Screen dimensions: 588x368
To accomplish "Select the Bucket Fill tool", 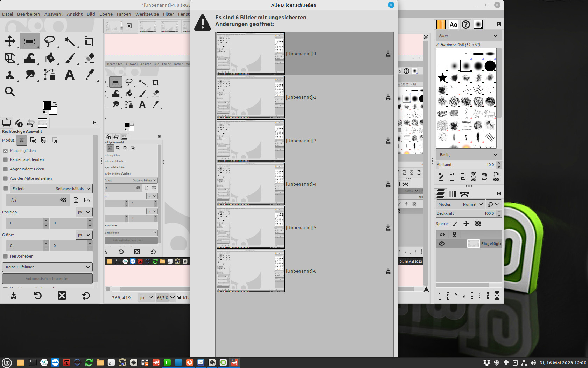I will coord(50,58).
